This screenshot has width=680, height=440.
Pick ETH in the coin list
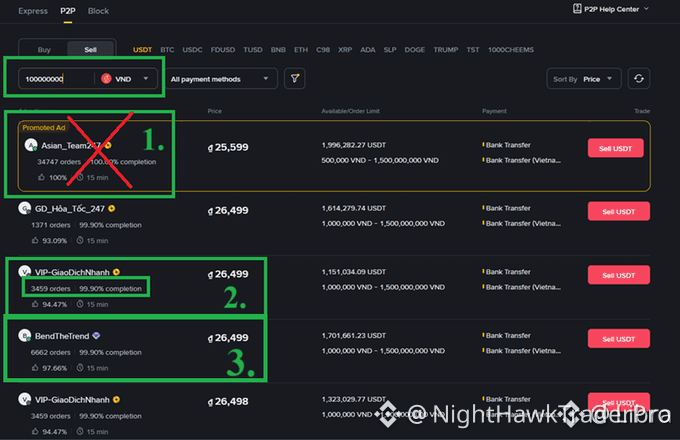pyautogui.click(x=301, y=49)
